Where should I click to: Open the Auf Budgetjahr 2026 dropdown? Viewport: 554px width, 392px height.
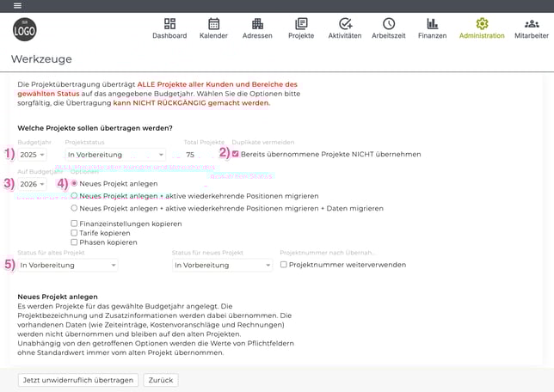coord(32,184)
